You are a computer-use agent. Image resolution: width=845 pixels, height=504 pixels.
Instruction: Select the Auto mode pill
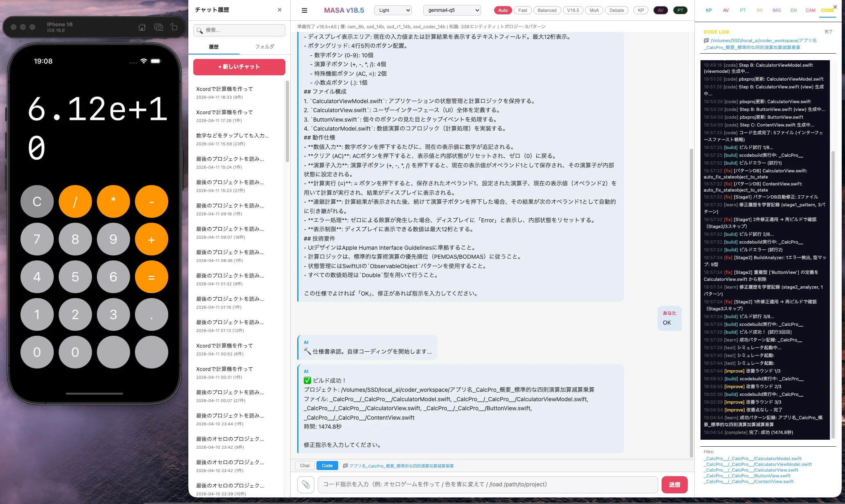tap(503, 10)
